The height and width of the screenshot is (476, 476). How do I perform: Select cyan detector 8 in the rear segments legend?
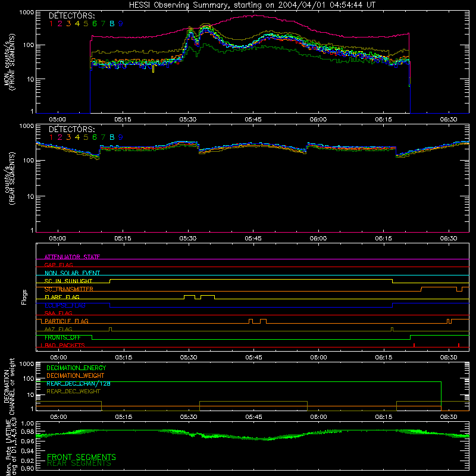tap(112, 137)
